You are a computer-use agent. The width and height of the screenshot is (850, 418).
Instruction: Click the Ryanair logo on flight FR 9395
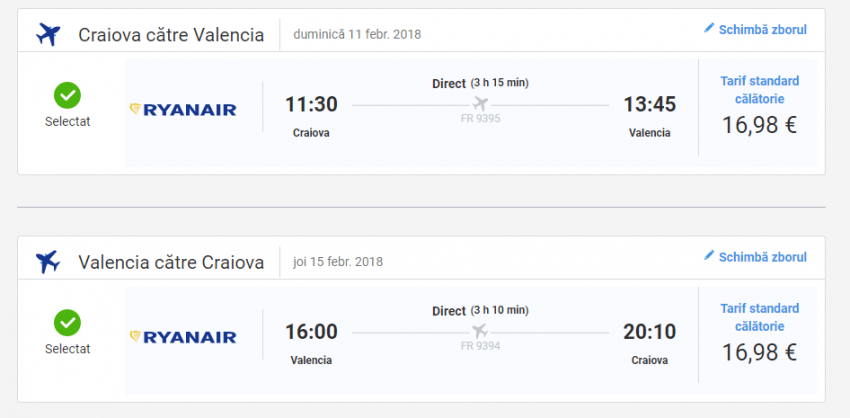click(184, 109)
